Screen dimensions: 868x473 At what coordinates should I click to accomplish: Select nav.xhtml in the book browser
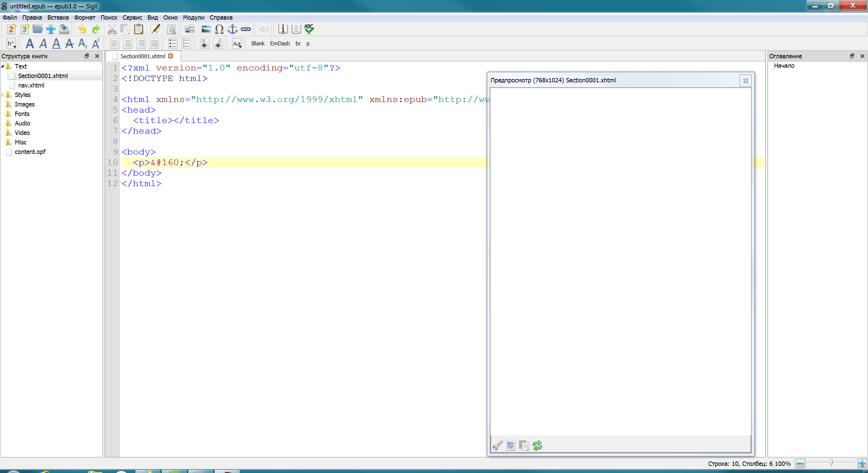click(31, 85)
